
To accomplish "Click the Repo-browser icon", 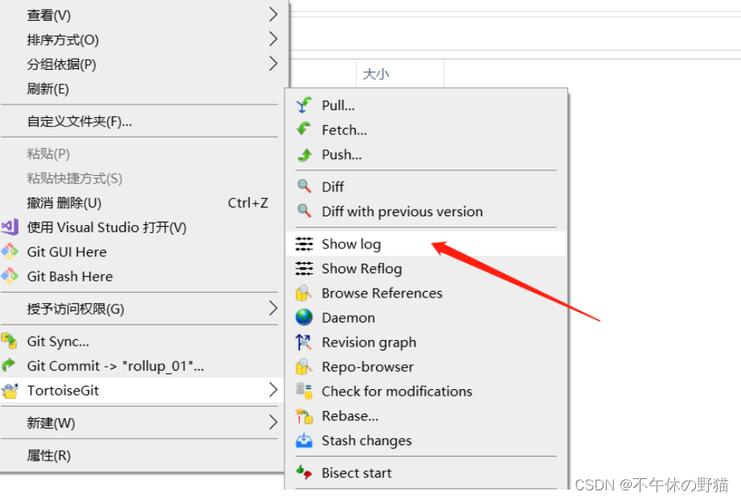I will click(x=304, y=367).
